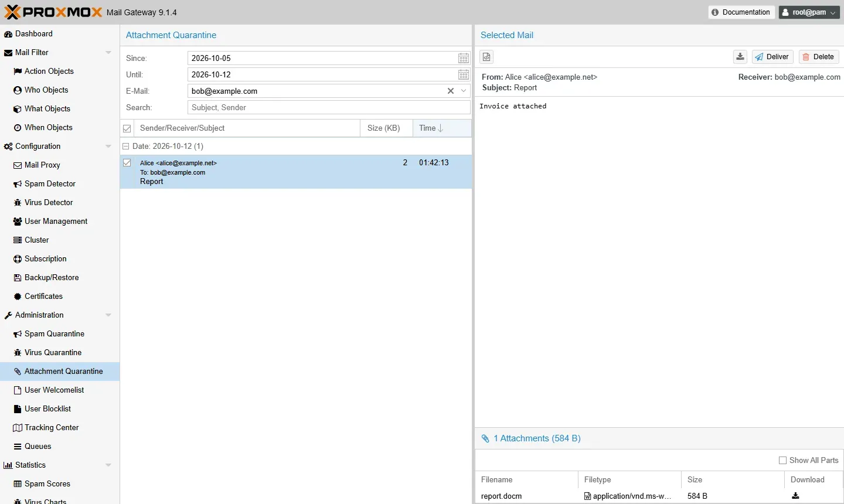The image size is (844, 504).
Task: Collapse the Date: 2026-10-12 group
Action: pyautogui.click(x=126, y=146)
